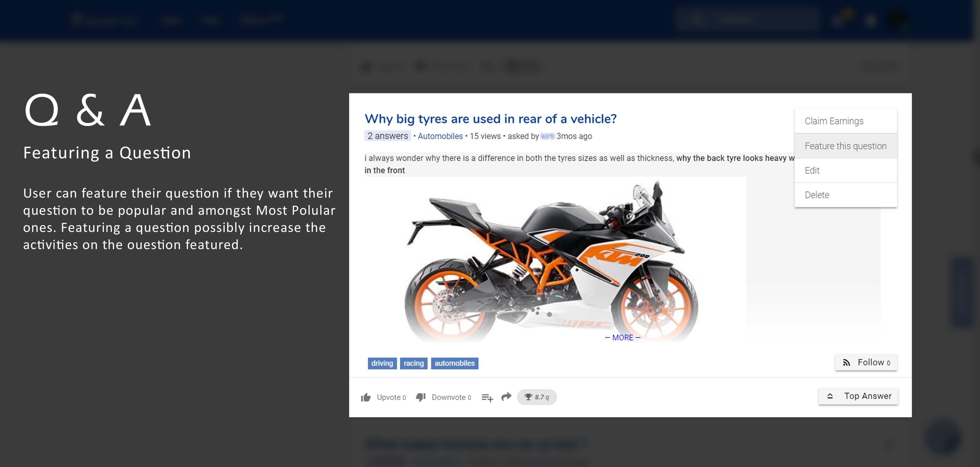Click the Top Answer arrow icon
980x467 pixels.
coord(830,396)
